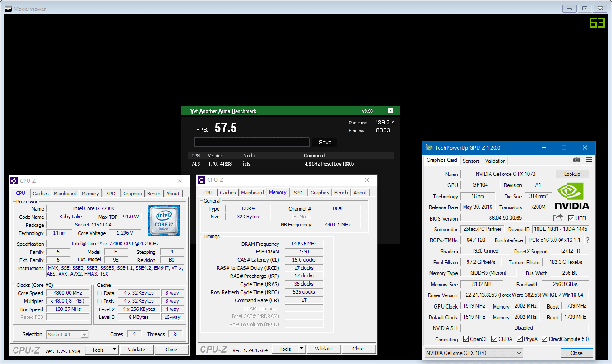The height and width of the screenshot is (364, 612).
Task: Click the benchmark comment text input field
Action: 251,142
